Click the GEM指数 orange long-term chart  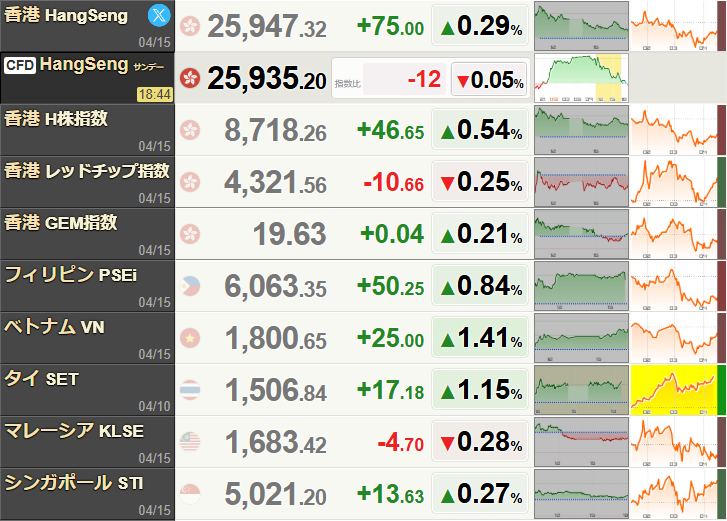[x=674, y=234]
